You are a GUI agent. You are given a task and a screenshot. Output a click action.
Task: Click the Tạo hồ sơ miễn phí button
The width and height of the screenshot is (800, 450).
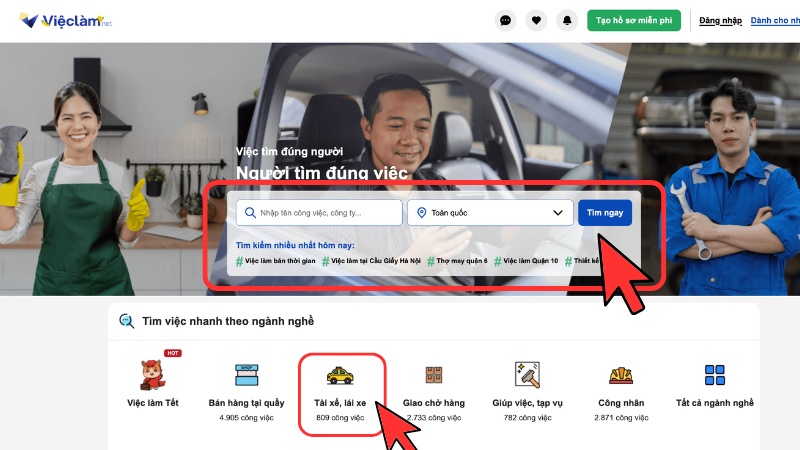point(634,20)
